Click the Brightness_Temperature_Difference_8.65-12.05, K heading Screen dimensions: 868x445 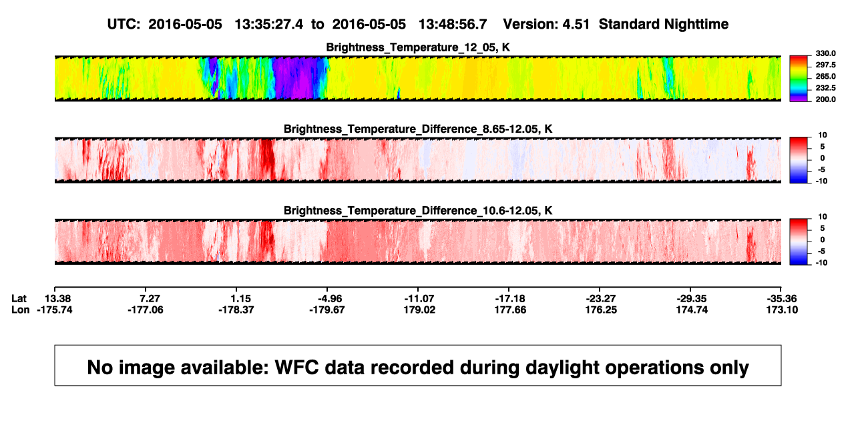[418, 129]
